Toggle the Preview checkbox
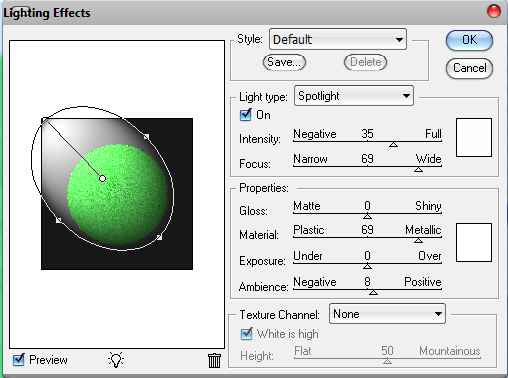This screenshot has width=508, height=378. [19, 360]
